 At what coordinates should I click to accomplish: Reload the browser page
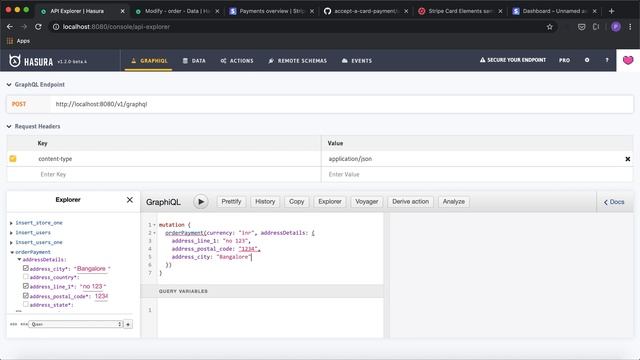(38, 27)
